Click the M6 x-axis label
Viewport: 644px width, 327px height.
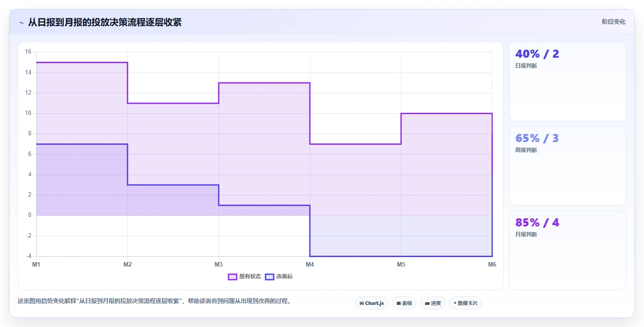coord(492,264)
